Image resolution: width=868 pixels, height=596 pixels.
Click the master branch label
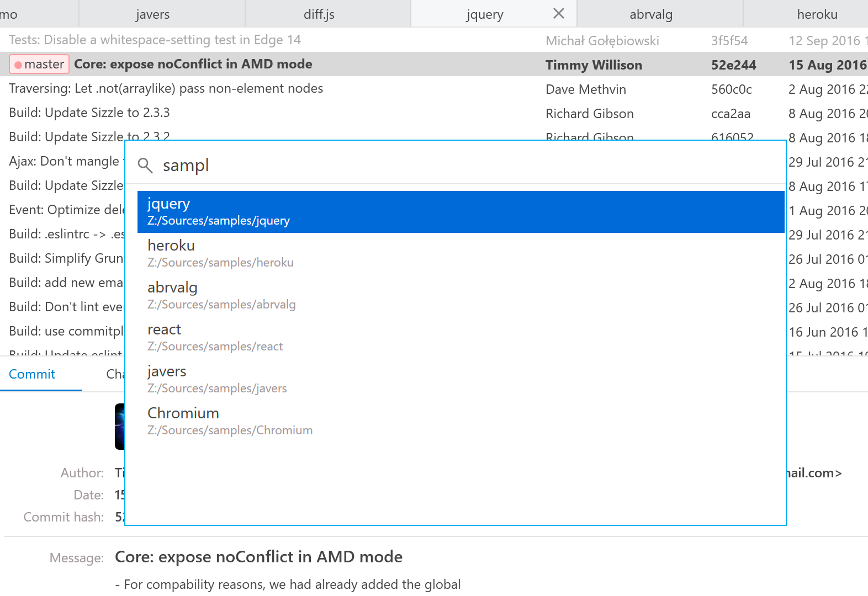pyautogui.click(x=39, y=64)
